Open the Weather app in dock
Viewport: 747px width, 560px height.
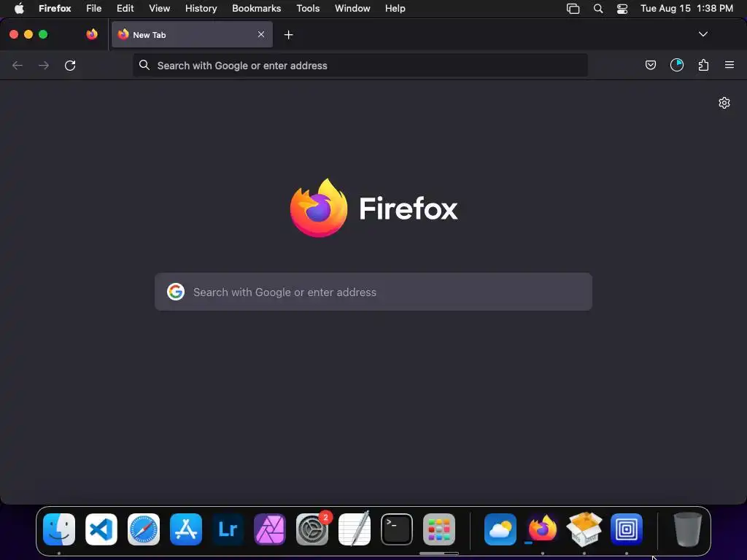500,529
